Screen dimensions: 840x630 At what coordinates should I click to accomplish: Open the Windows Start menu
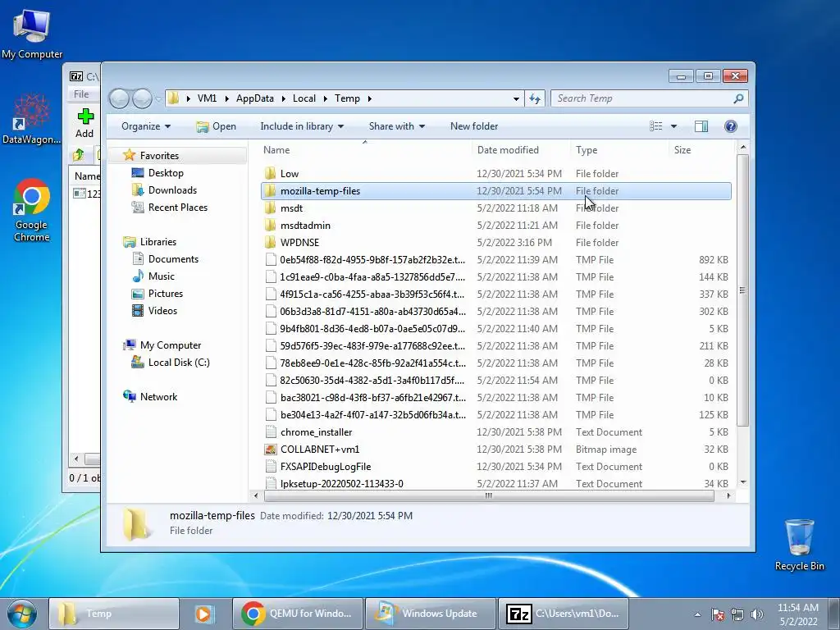21,614
